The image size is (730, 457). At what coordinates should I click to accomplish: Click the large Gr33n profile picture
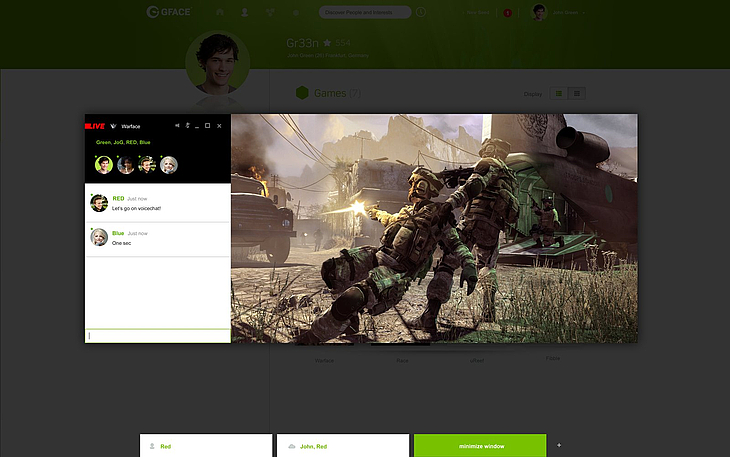click(x=217, y=62)
